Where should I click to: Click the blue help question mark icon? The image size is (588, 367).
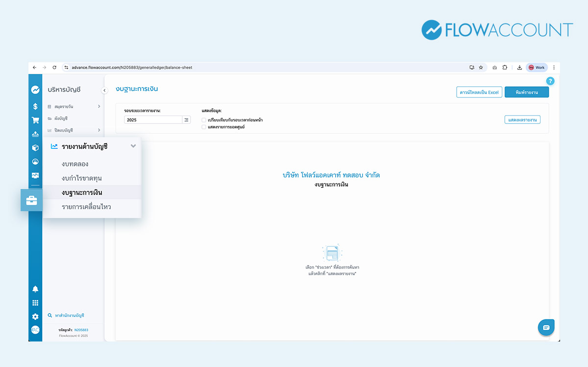point(550,81)
